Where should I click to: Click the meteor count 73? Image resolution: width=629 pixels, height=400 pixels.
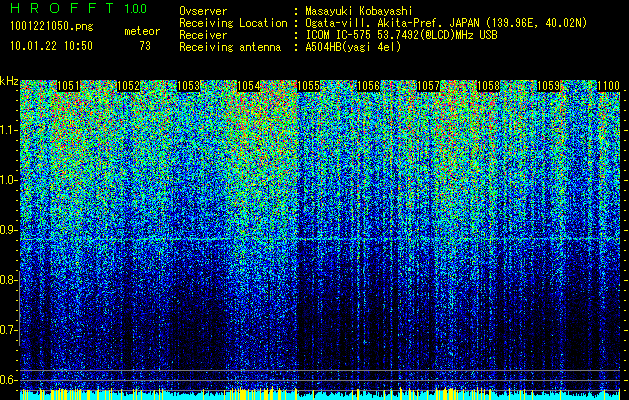tap(145, 46)
